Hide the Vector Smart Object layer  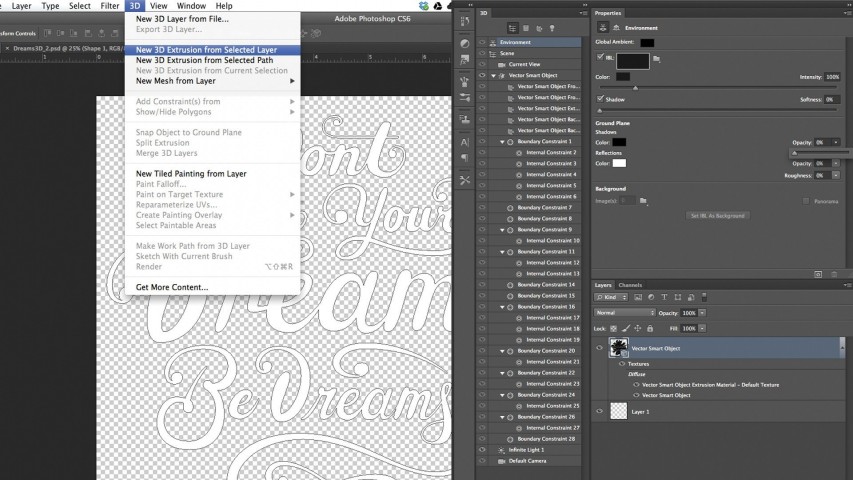point(599,348)
